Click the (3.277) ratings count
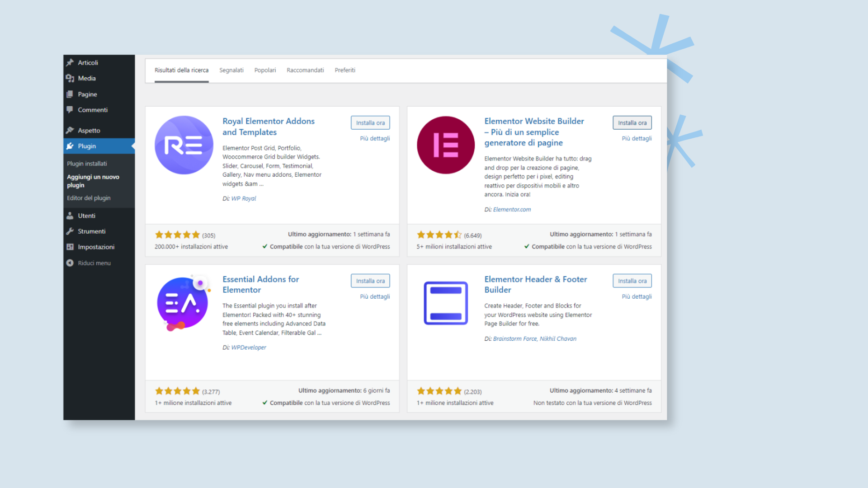The height and width of the screenshot is (488, 868). coord(211,392)
